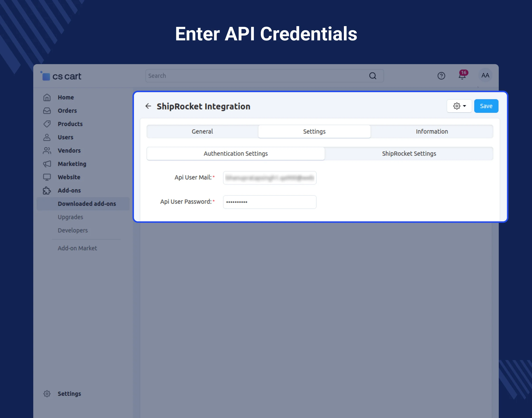Focus the Api User Mail field
Screen dimensions: 532x418
coord(269,178)
